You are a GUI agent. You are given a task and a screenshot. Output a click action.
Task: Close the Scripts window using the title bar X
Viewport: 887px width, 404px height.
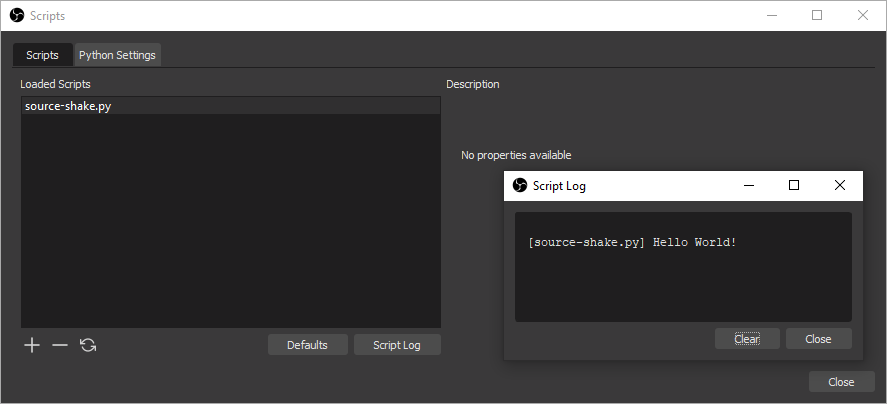point(863,16)
